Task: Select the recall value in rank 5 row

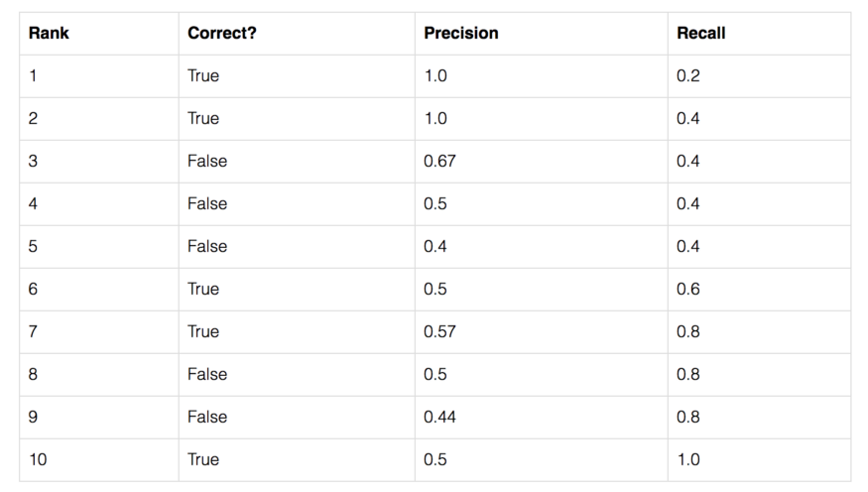Action: click(x=687, y=246)
